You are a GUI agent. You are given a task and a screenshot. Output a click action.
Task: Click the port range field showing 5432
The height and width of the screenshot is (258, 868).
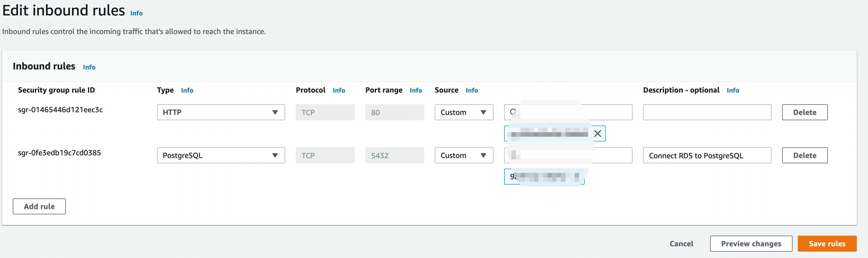[394, 156]
